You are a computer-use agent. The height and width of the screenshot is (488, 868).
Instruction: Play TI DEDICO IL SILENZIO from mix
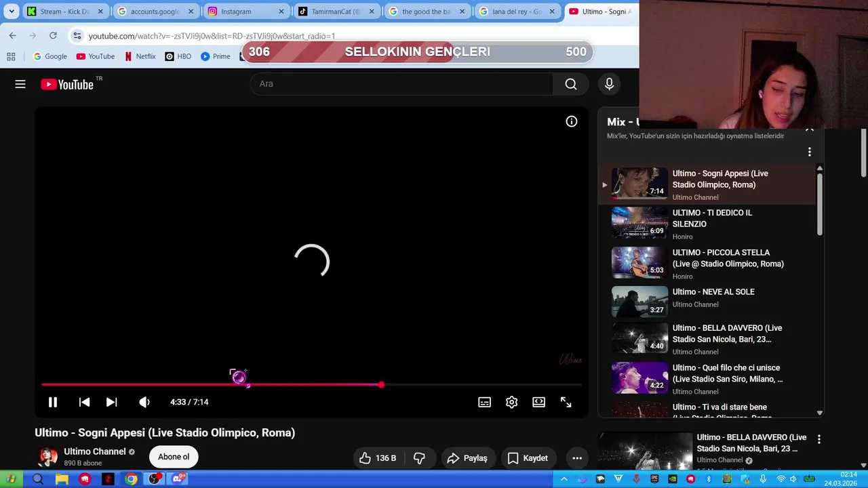(705, 224)
